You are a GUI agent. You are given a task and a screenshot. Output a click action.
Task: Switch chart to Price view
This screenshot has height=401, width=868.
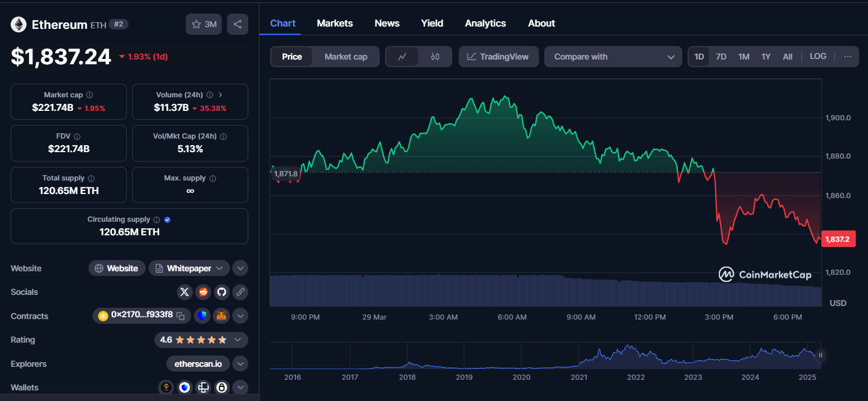[x=292, y=57]
